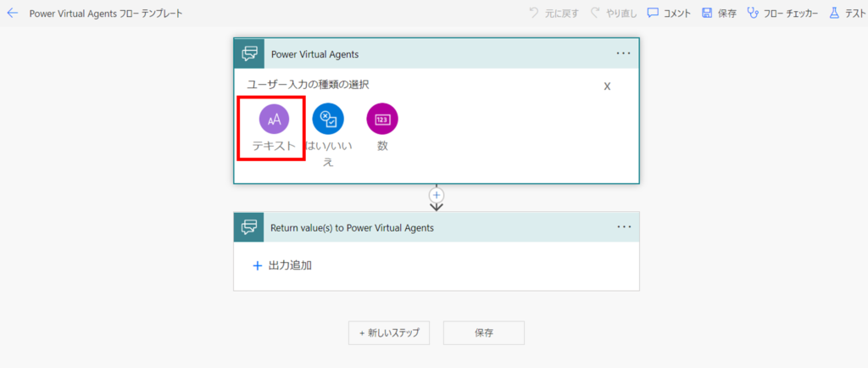This screenshot has width=868, height=368.
Task: Click the + 新しいステップ button
Action: [x=388, y=333]
